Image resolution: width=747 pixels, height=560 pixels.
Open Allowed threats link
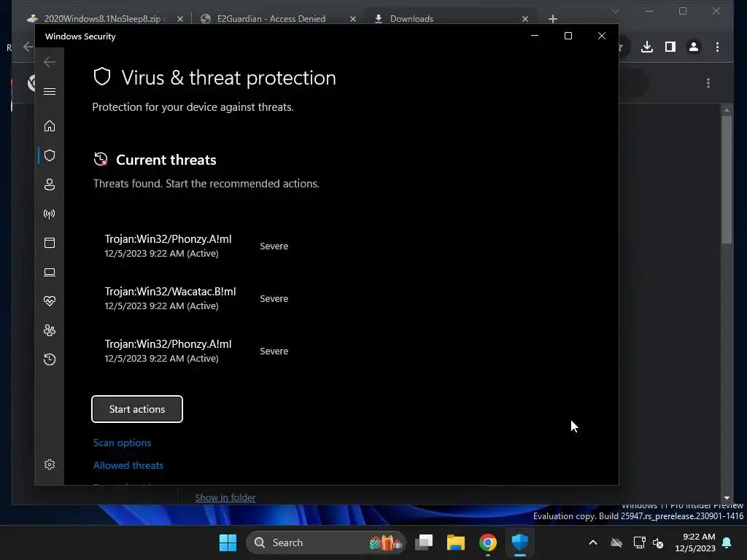coord(128,465)
